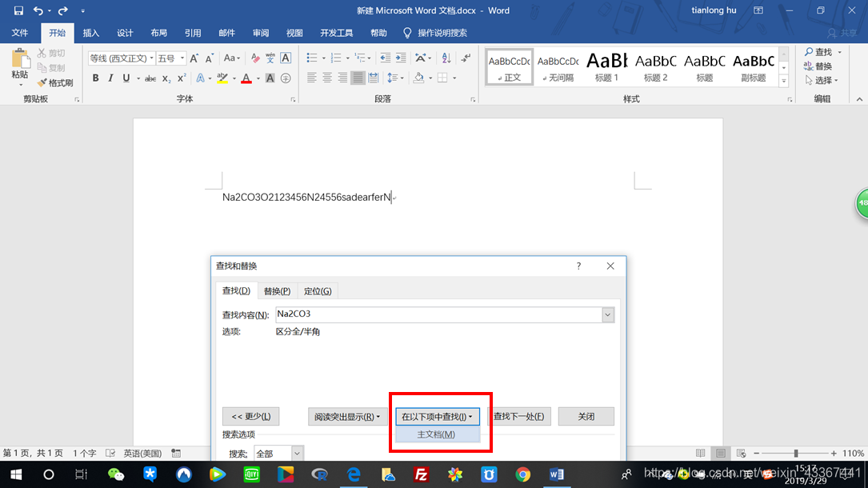
Task: Click Format Painter button
Action: (55, 83)
